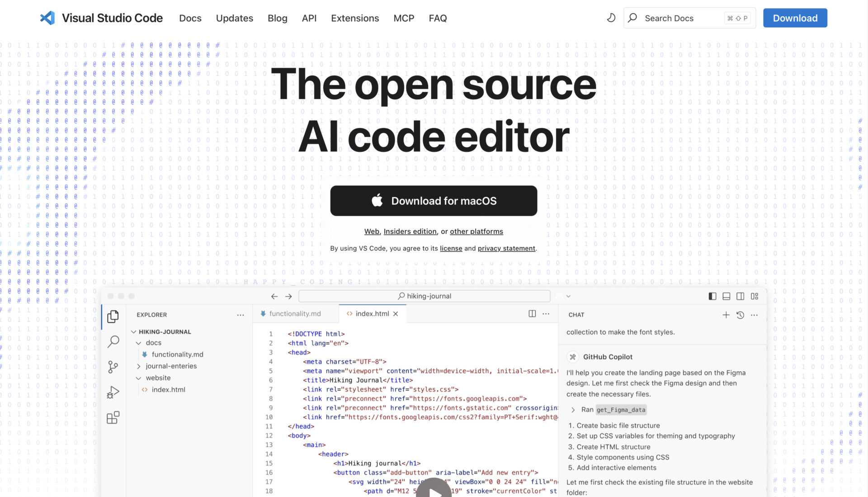
Task: Toggle the panel layout icon in the title bar
Action: pos(726,296)
